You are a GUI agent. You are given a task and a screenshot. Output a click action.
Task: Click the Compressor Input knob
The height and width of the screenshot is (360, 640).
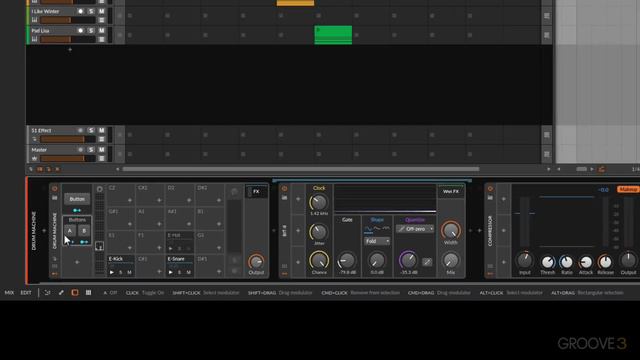(x=525, y=260)
